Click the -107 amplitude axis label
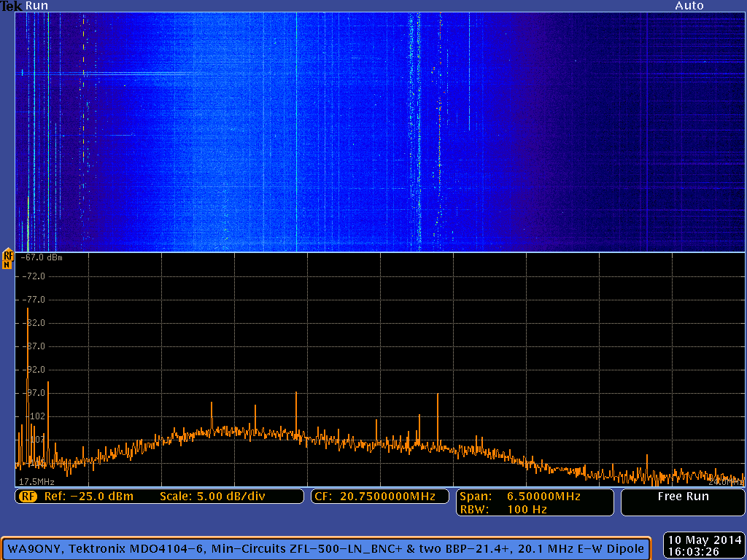747x560 pixels. tap(34, 440)
